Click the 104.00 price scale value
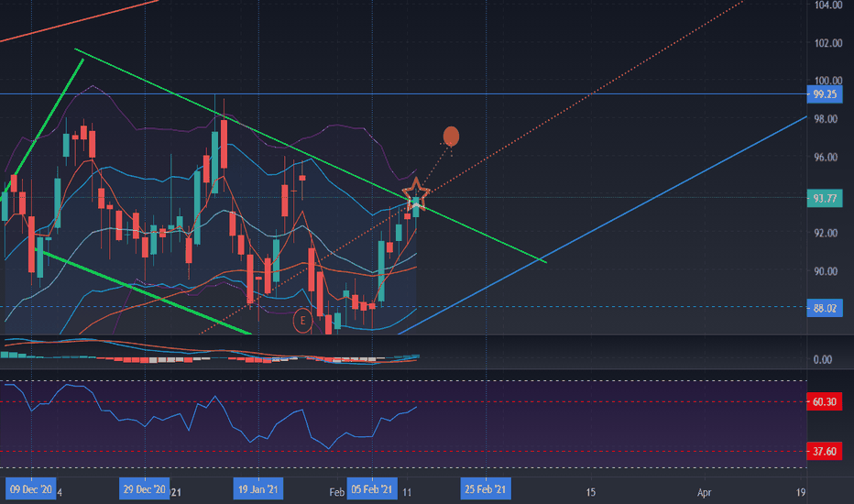Image resolution: width=854 pixels, height=504 pixels. 827,5
